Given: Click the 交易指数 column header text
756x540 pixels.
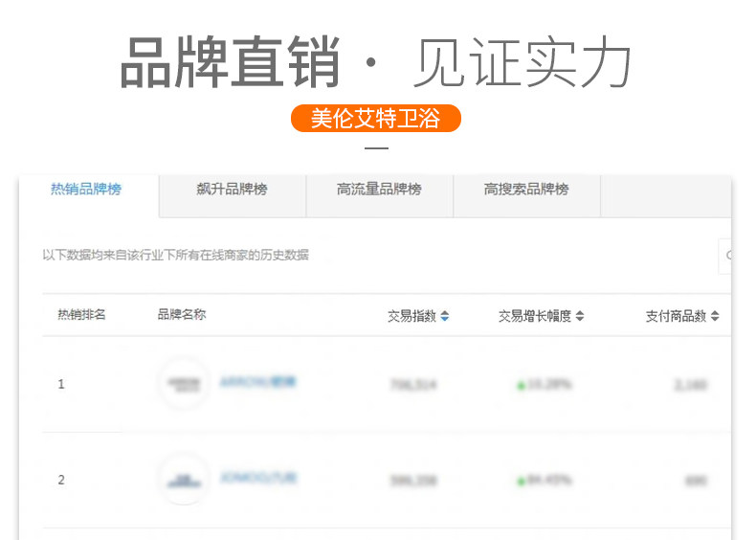Looking at the screenshot, I should pyautogui.click(x=412, y=316).
